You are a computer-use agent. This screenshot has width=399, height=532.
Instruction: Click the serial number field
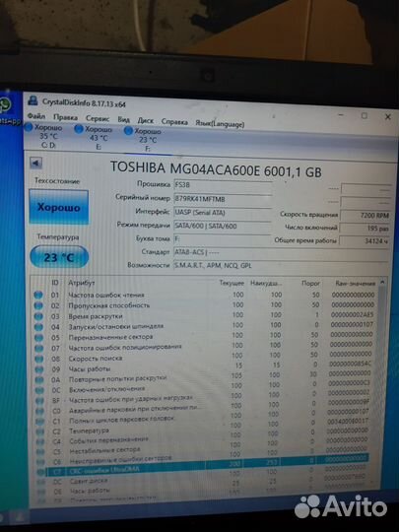tap(223, 199)
